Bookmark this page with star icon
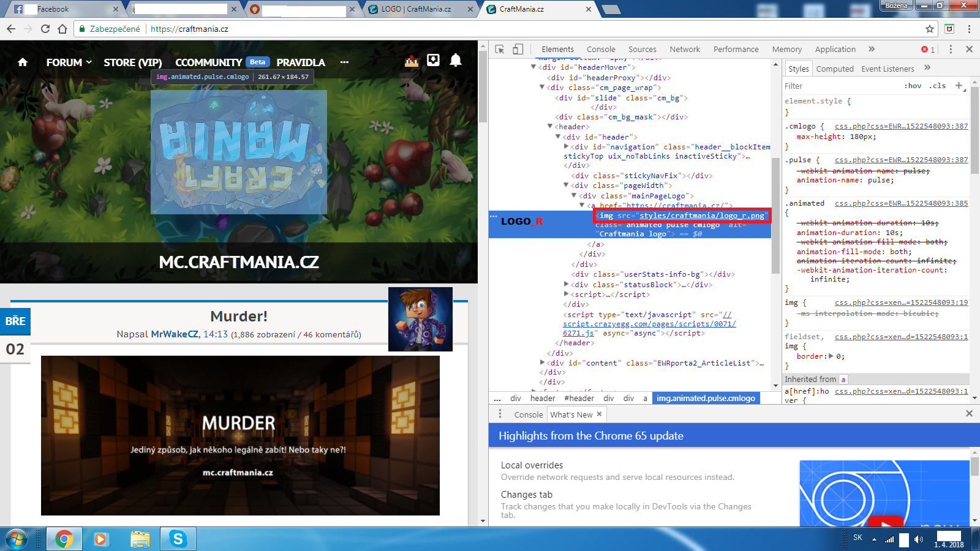 coord(930,29)
